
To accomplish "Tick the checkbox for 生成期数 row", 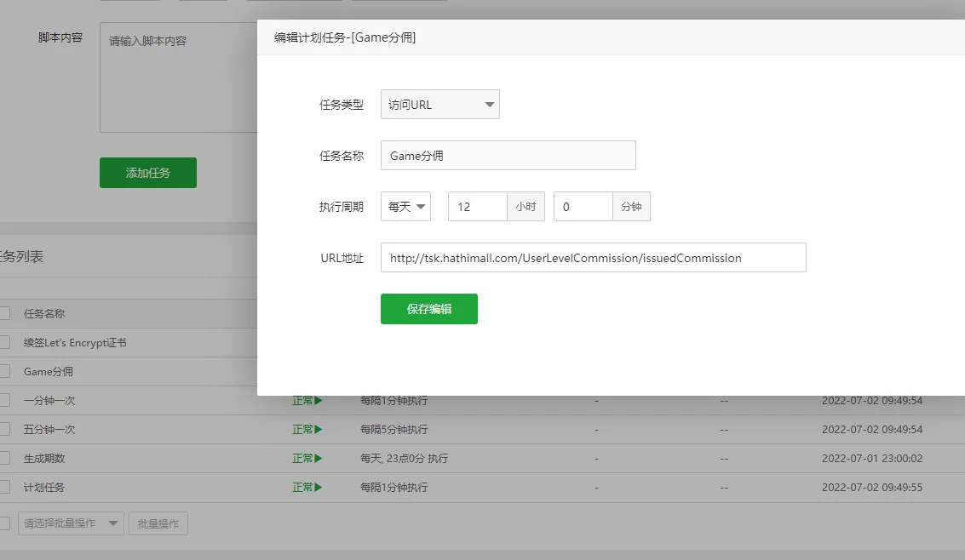I will (x=4, y=458).
